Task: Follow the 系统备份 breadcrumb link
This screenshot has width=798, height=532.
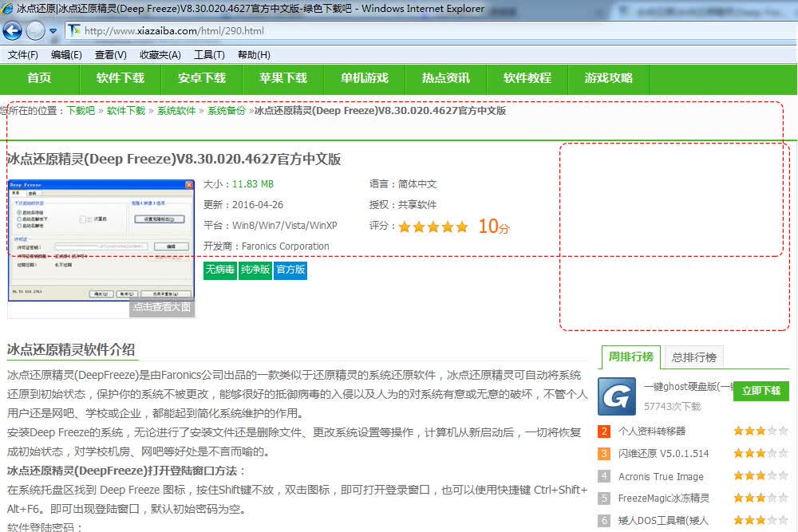Action: click(227, 111)
